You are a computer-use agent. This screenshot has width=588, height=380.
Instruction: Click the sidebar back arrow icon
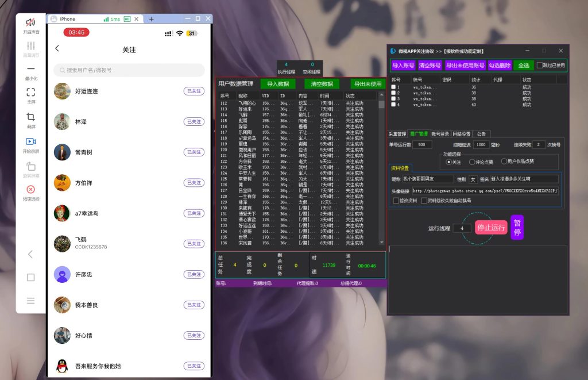click(x=31, y=254)
